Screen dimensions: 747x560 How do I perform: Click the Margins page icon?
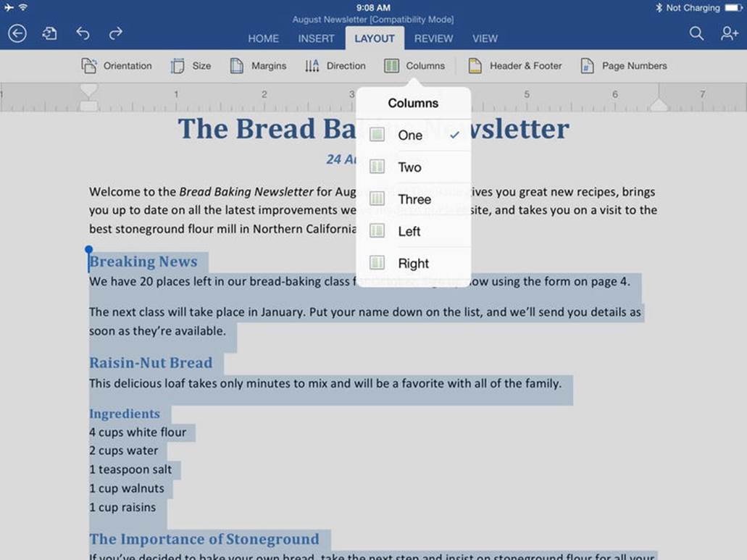(x=236, y=66)
